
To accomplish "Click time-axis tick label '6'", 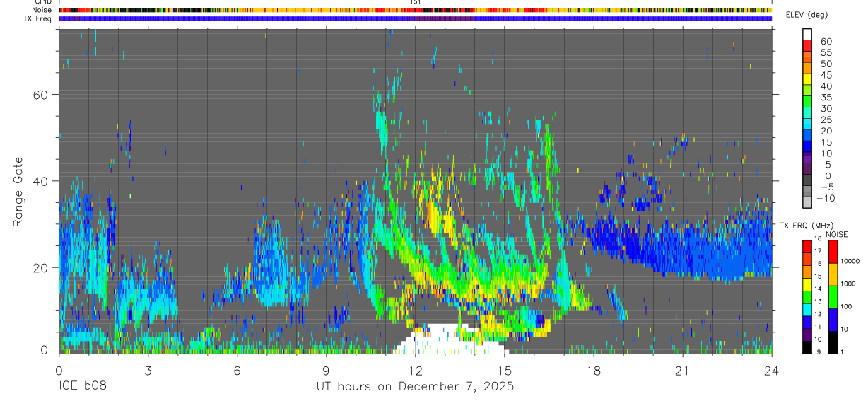I will 237,371.
